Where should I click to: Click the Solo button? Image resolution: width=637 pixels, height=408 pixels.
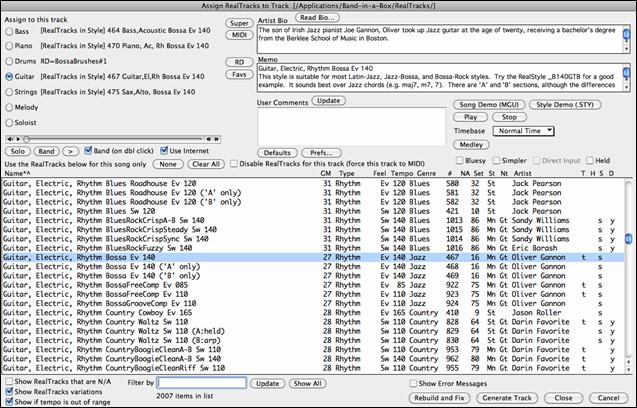[17, 152]
